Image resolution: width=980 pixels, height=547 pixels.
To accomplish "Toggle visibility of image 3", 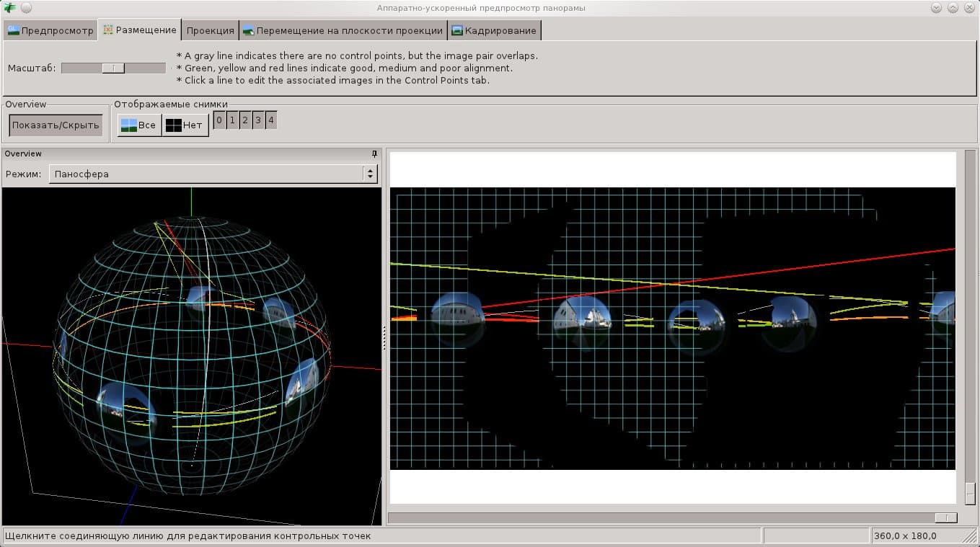I will click(x=258, y=120).
